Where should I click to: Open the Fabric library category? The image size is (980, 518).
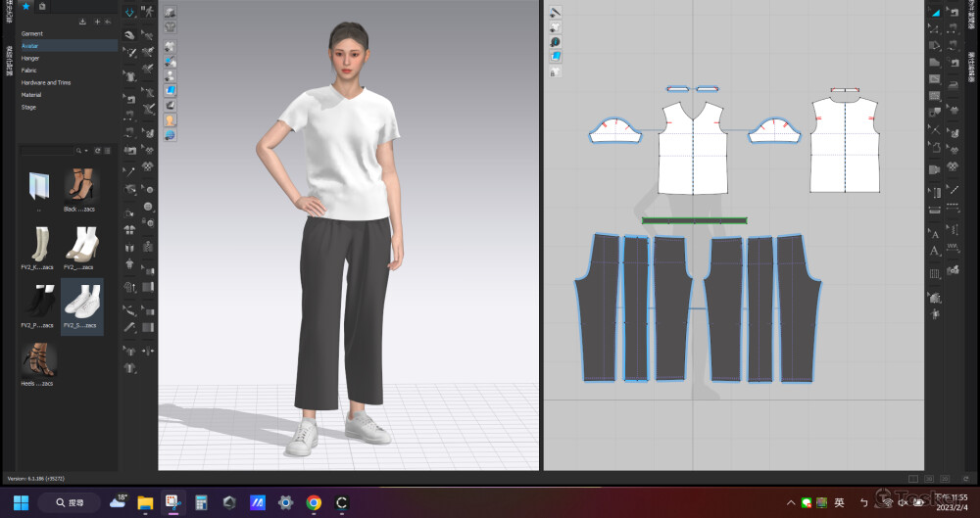[29, 71]
